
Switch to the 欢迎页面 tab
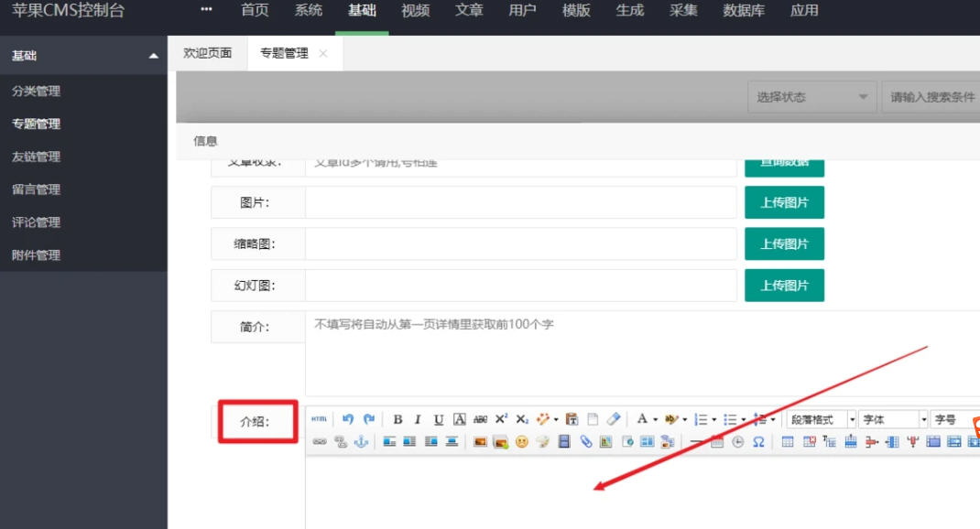pyautogui.click(x=208, y=53)
